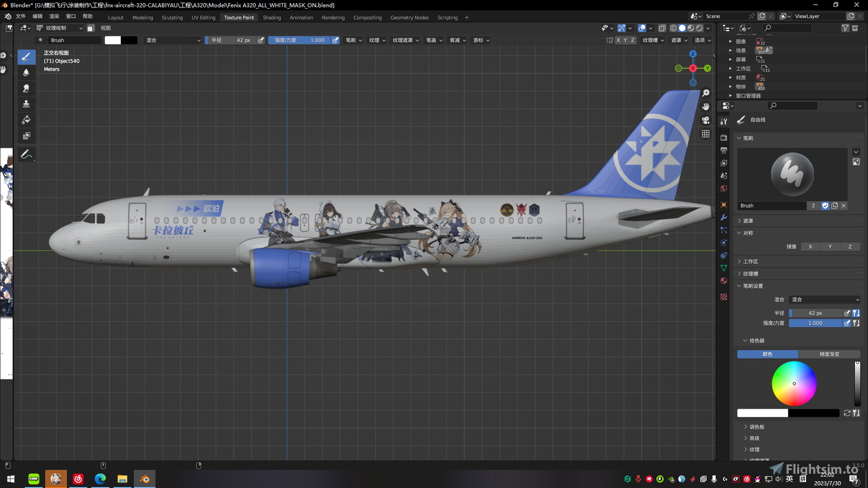The image size is (868, 488).
Task: Toggle the camera view icon
Action: [706, 120]
